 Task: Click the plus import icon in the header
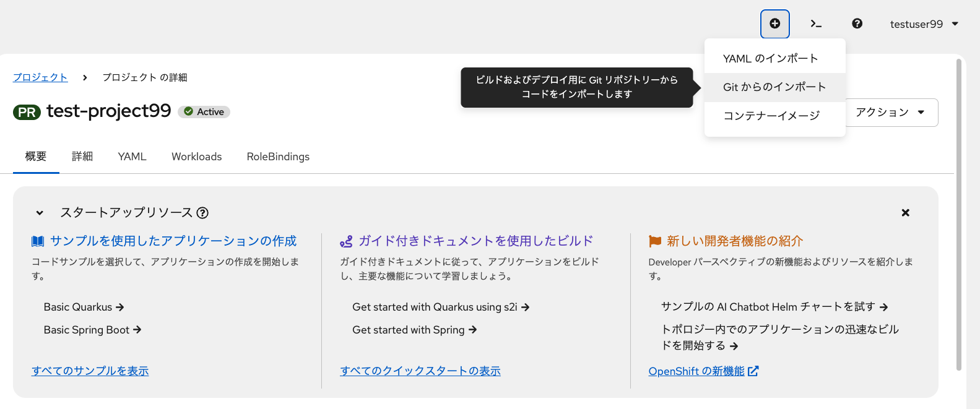[774, 24]
